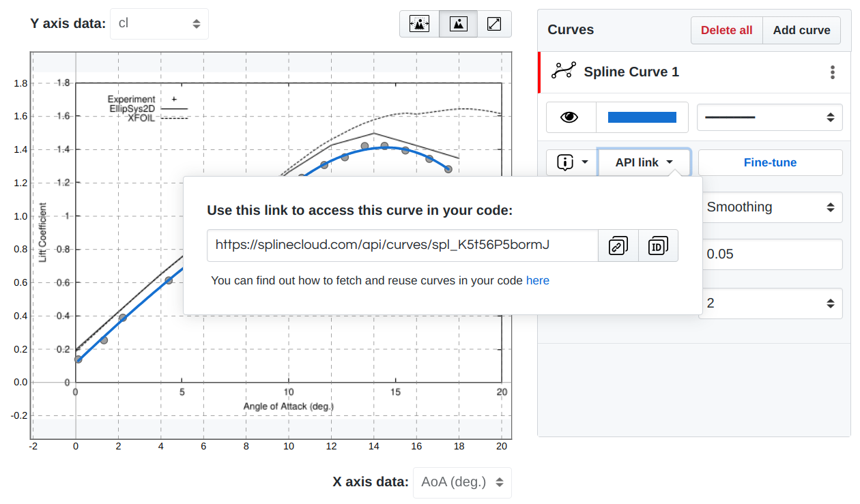860x504 pixels.
Task: Click the spline icon beside Spline Curve 1
Action: pyautogui.click(x=563, y=72)
